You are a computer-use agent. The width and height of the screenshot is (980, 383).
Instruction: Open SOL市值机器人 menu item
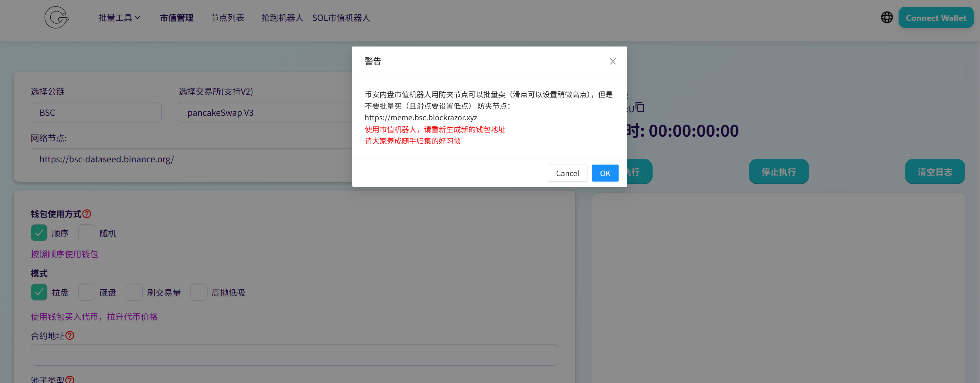point(341,18)
